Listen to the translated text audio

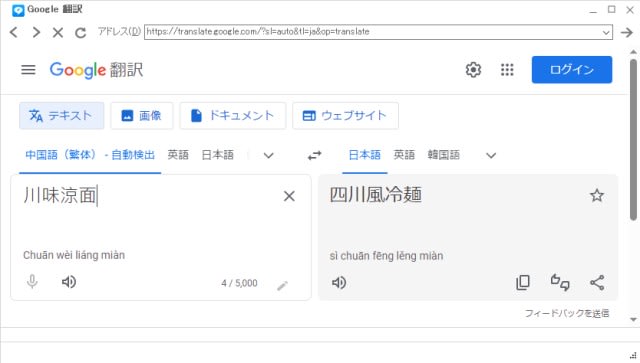point(339,283)
